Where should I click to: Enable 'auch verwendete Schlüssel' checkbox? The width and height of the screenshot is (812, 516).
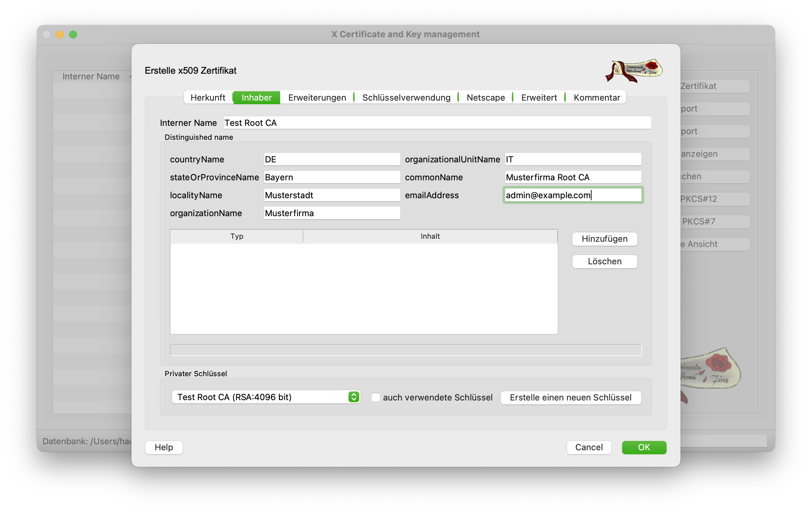tap(376, 397)
